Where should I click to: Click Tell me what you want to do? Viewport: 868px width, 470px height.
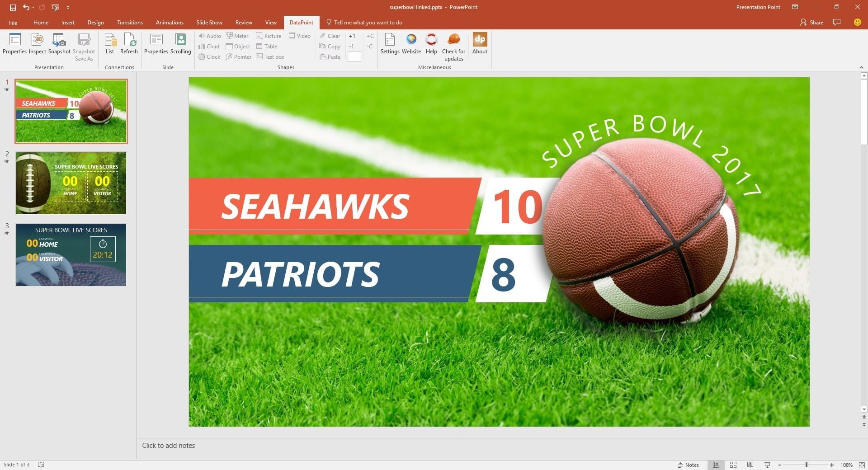coord(364,23)
